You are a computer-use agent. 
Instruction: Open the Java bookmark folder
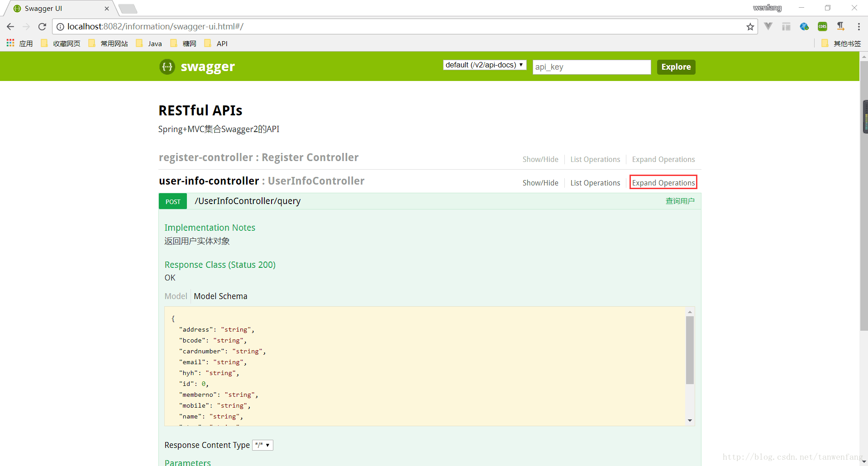click(x=149, y=43)
